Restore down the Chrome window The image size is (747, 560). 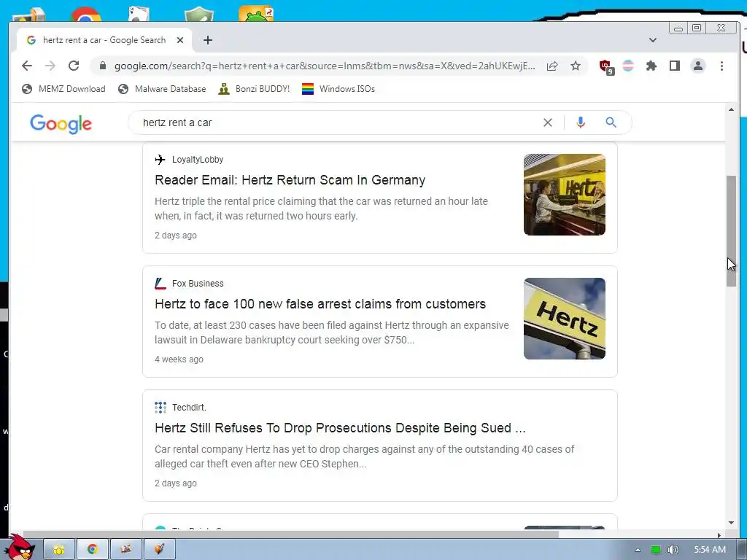coord(697,28)
